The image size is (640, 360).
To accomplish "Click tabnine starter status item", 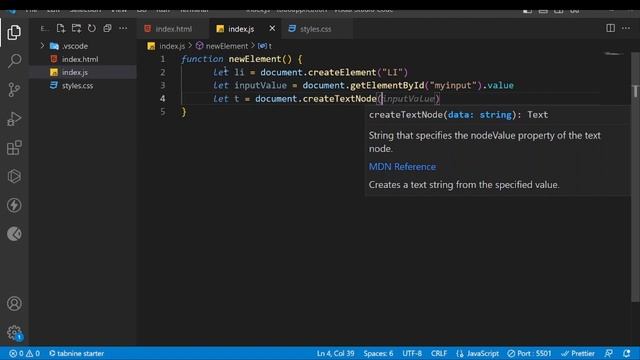I will click(x=76, y=353).
